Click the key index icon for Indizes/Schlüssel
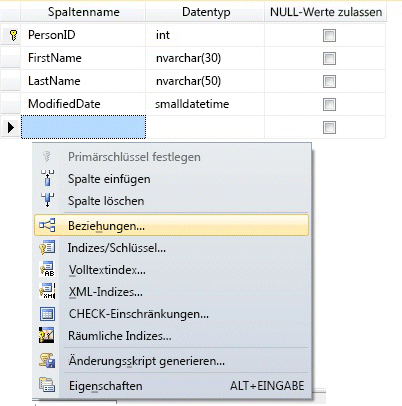The width and height of the screenshot is (402, 406). (47, 248)
